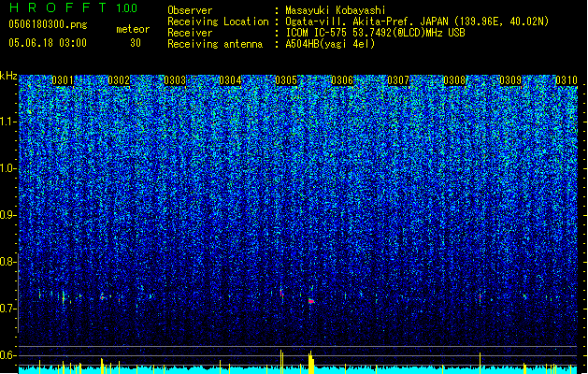
Task: Select the A504HB(yagi 4el) antenna text
Action: pos(330,44)
